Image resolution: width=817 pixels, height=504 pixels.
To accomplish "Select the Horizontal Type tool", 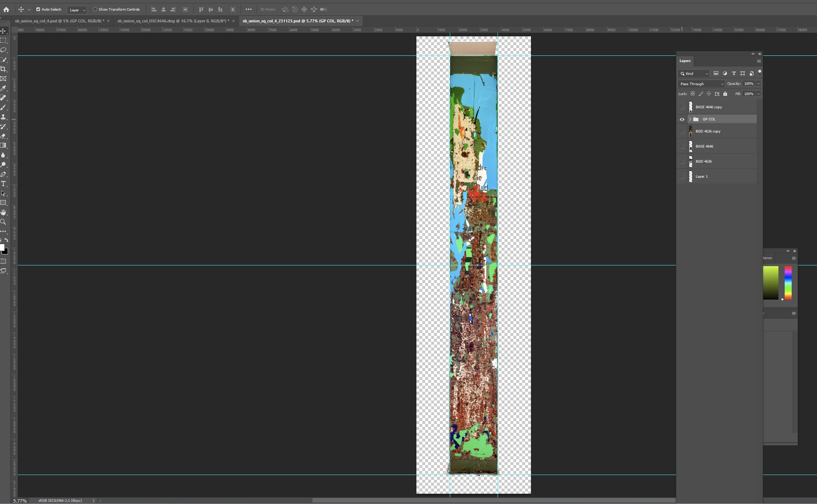I will 3,184.
